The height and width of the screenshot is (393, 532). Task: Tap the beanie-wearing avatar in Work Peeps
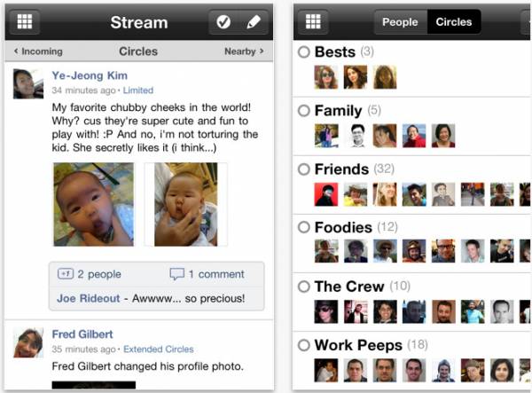[443, 370]
